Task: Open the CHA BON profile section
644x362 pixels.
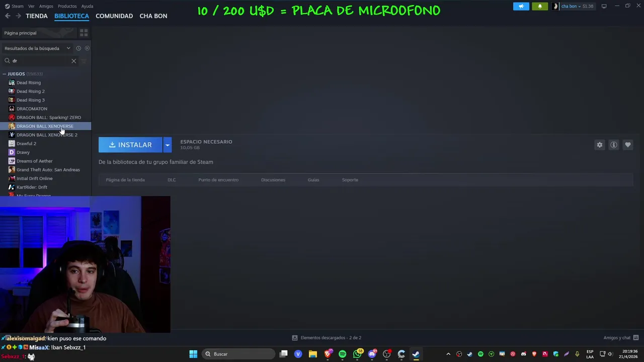Action: tap(153, 16)
